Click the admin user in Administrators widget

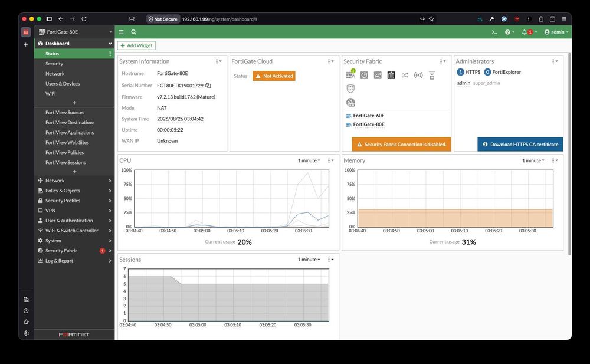464,83
